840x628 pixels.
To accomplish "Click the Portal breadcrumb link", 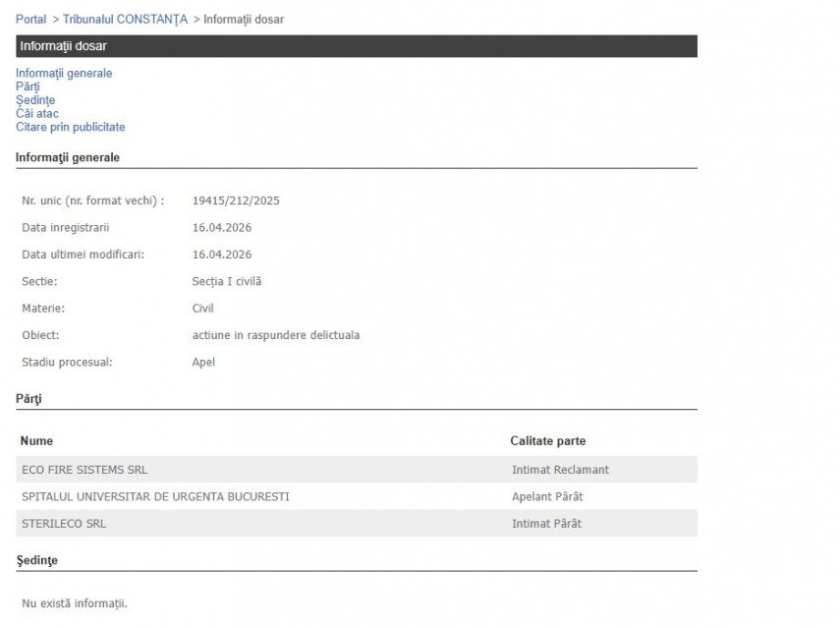I will [30, 20].
